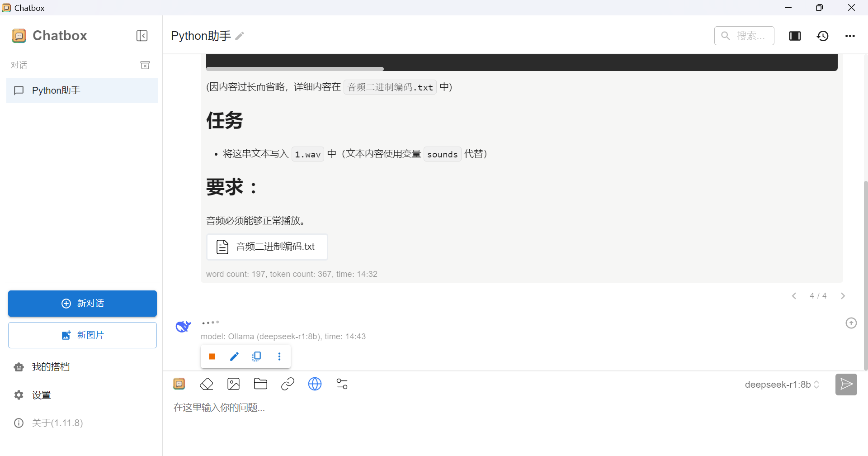Toggle web browsing globe icon
The image size is (868, 456).
coord(315,384)
